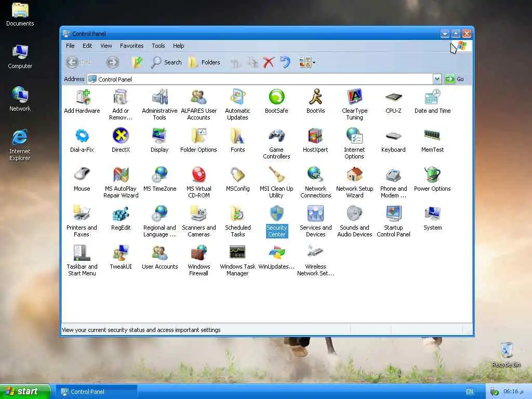Select the MS TimeZone icon
The height and width of the screenshot is (399, 532).
(x=159, y=179)
